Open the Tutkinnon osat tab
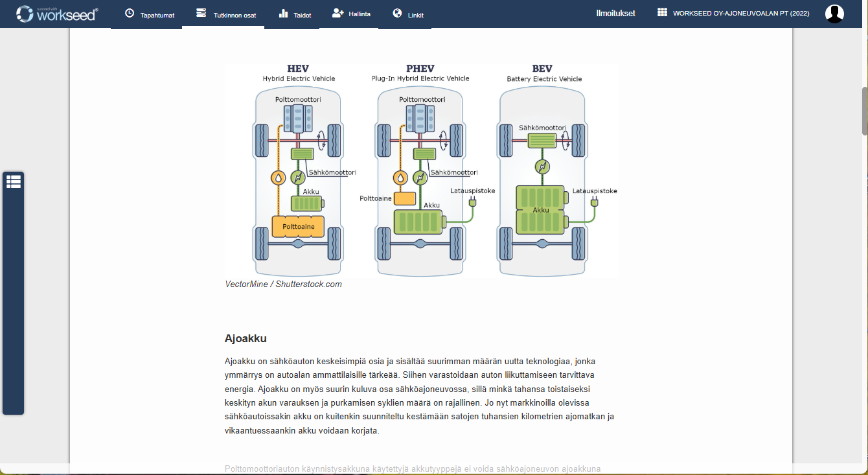 (226, 14)
